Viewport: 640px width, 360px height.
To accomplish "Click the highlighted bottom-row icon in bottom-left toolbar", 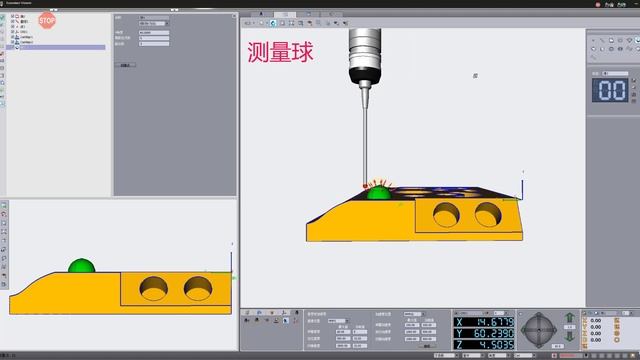I will coord(285,321).
